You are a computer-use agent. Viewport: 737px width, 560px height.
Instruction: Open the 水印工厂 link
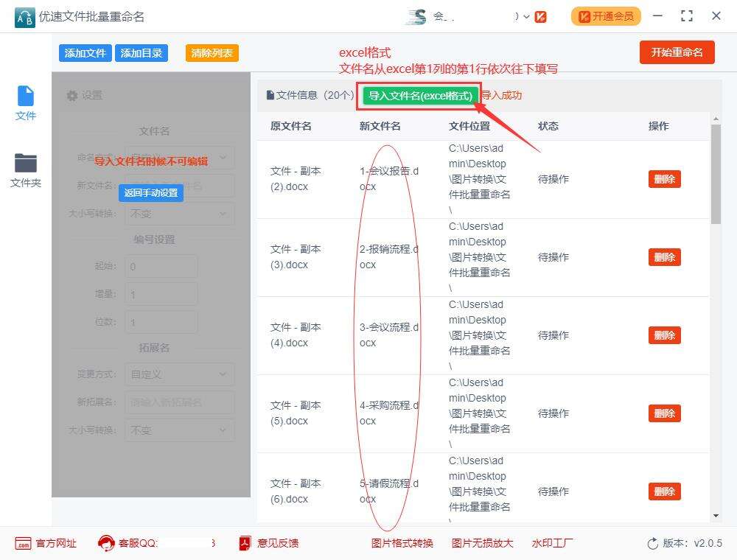click(x=552, y=543)
